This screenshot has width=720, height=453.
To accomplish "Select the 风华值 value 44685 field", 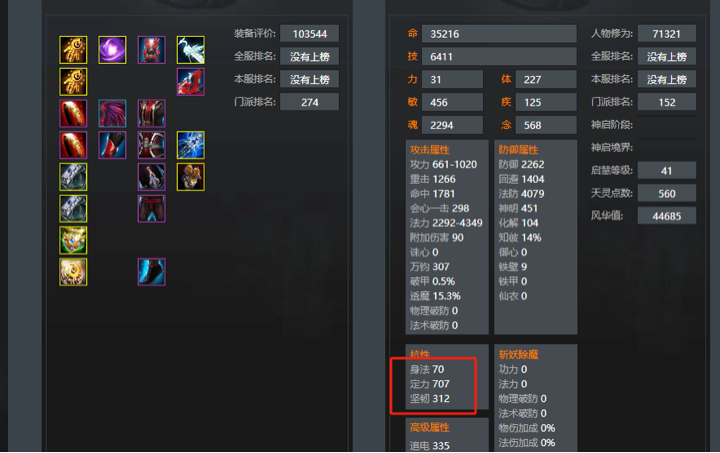I will pos(666,216).
